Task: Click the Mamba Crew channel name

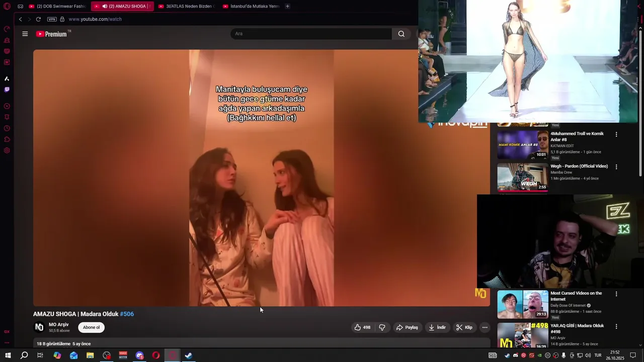Action: tap(561, 172)
